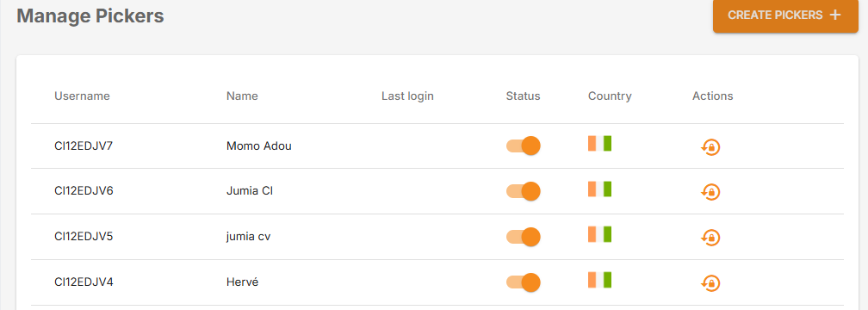Reset password for Hervé
Viewport: 868px width, 310px height.
(710, 282)
